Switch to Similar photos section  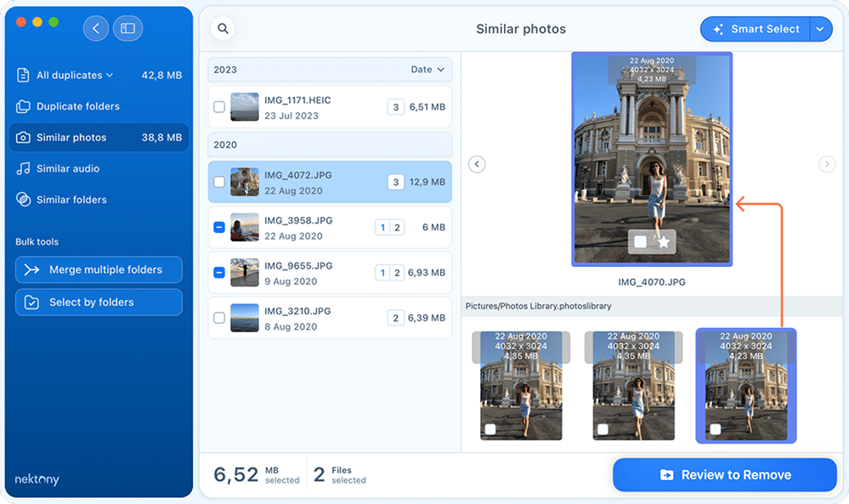click(x=99, y=138)
